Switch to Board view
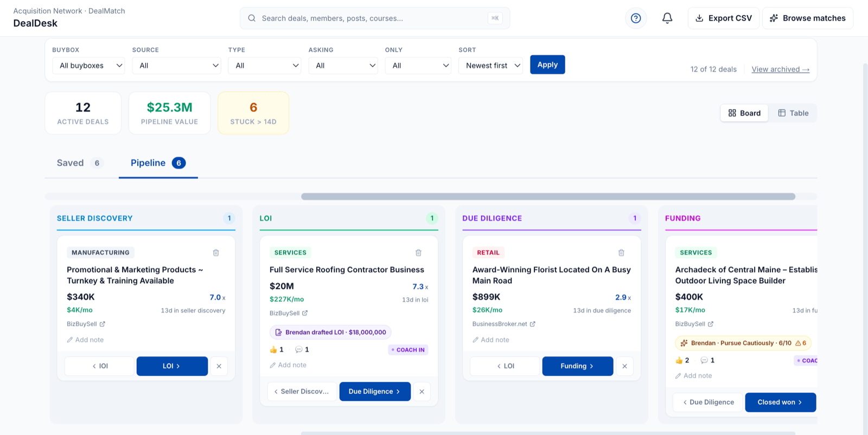Viewport: 868px width, 435px height. tap(744, 113)
